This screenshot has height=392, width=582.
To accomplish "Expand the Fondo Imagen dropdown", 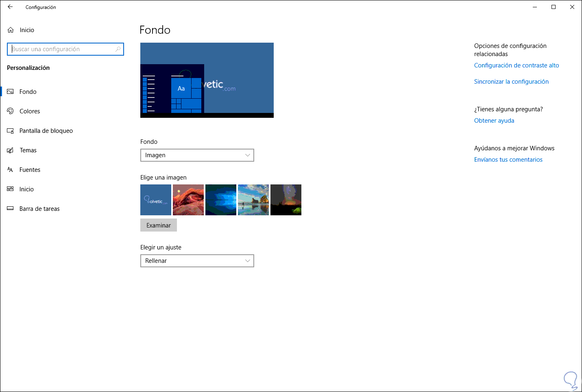I will tap(197, 155).
